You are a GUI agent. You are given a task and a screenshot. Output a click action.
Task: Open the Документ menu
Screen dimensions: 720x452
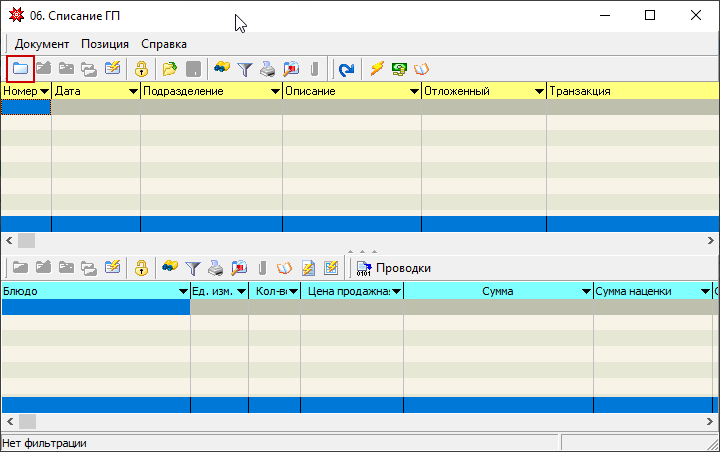pyautogui.click(x=42, y=44)
